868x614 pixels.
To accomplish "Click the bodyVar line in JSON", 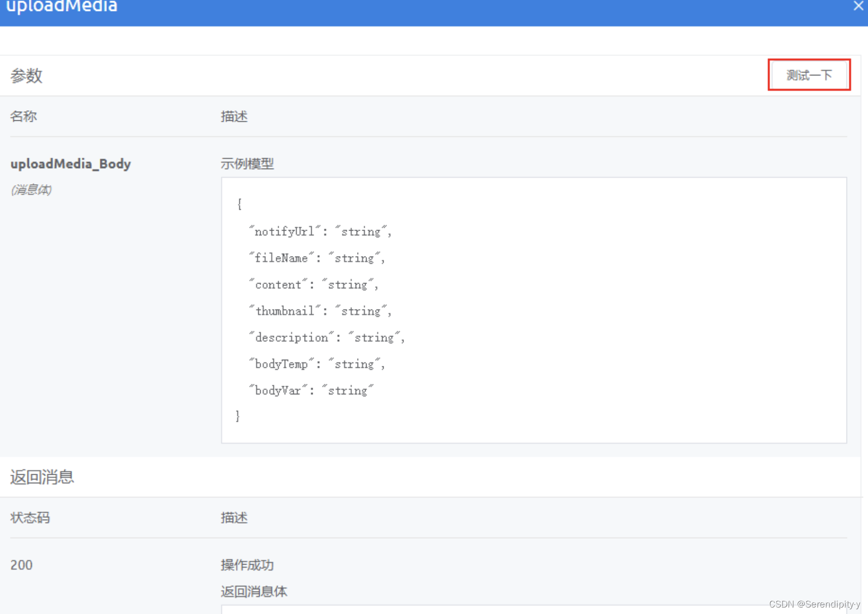I will pos(311,390).
